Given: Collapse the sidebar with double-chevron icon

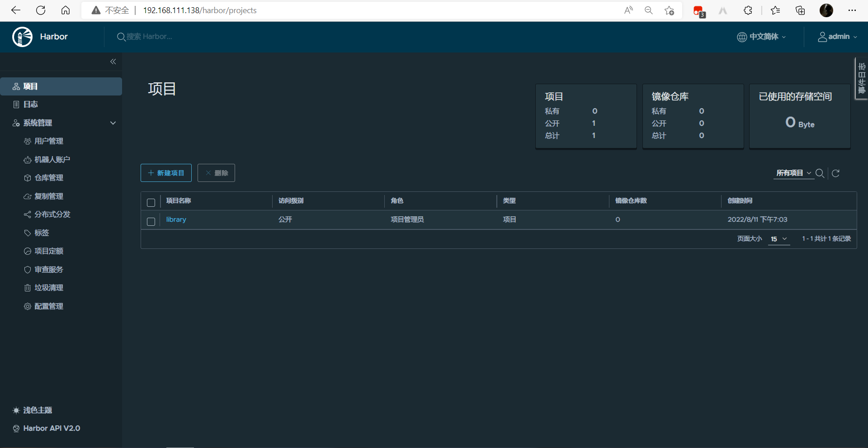Looking at the screenshot, I should pos(113,62).
